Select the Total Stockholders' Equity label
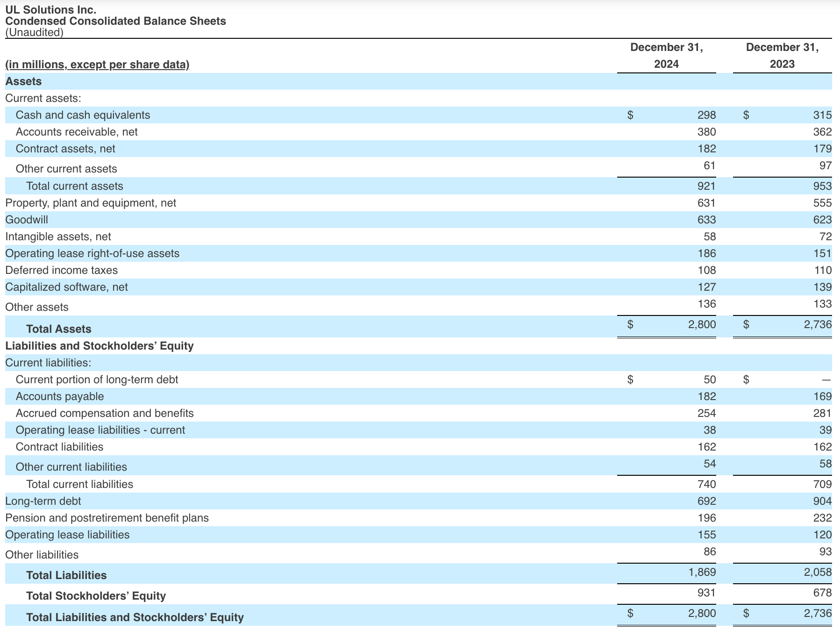 tap(96, 596)
